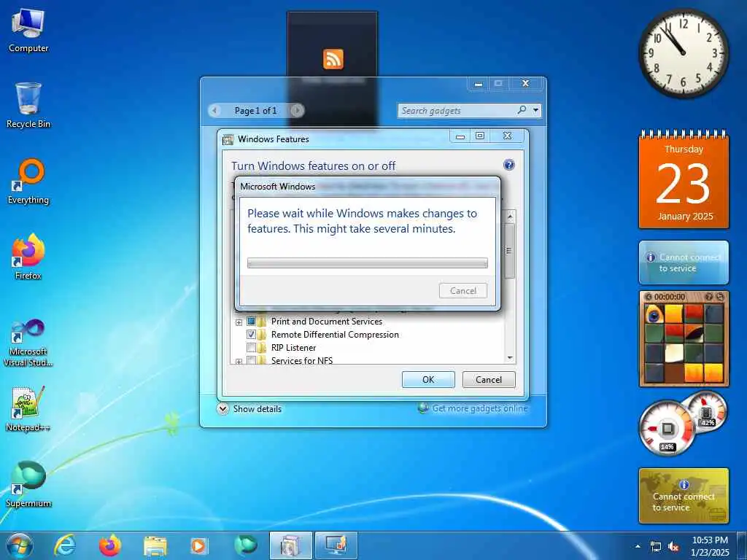Click the Calendar gadget showing Thursday 23

[x=684, y=179]
